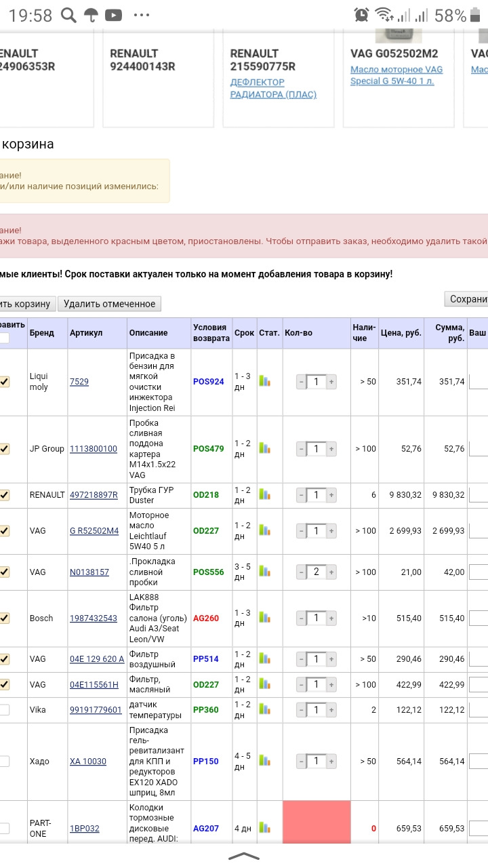Open statistics icon for 04E115561H row
Image resolution: width=488 pixels, height=868 pixels.
click(x=264, y=684)
